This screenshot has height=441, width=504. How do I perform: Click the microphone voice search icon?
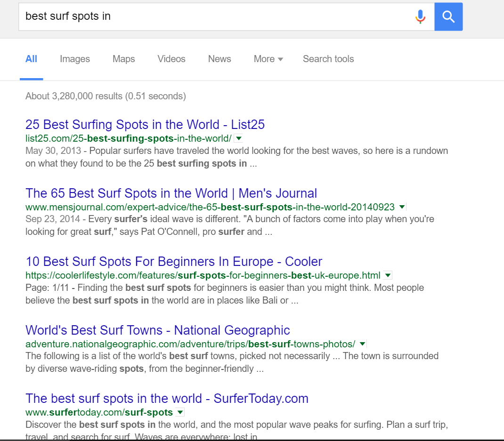click(x=420, y=16)
